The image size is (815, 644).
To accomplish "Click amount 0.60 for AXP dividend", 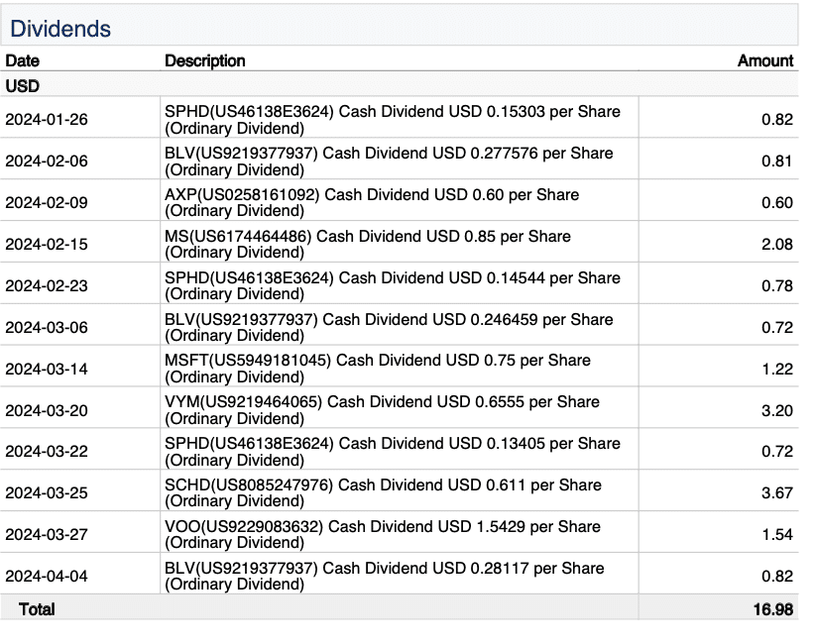I will [x=777, y=202].
